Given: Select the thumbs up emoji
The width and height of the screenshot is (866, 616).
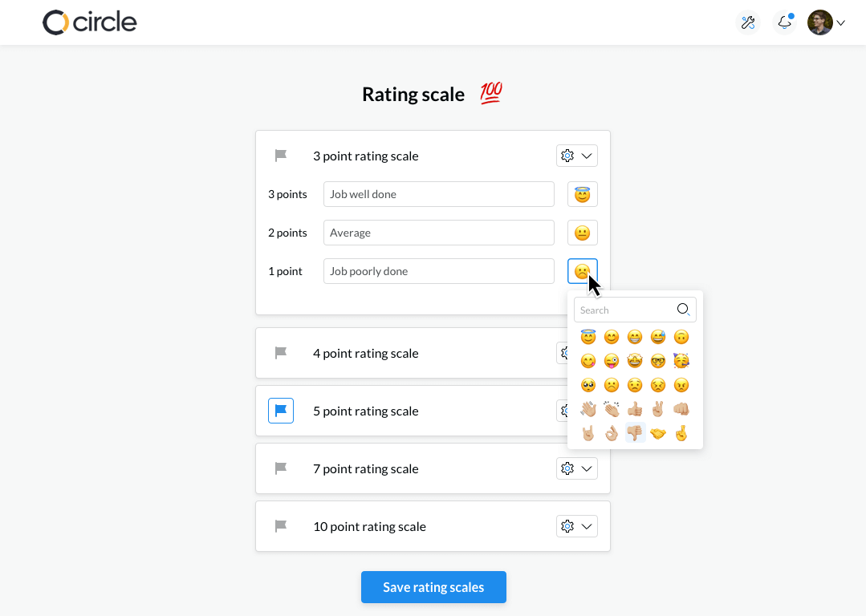Looking at the screenshot, I should pos(635,409).
